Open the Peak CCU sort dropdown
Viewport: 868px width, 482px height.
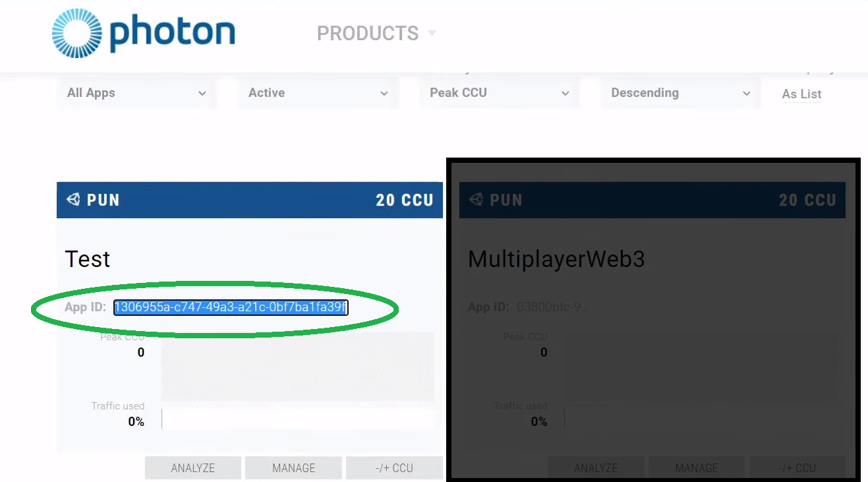[500, 93]
